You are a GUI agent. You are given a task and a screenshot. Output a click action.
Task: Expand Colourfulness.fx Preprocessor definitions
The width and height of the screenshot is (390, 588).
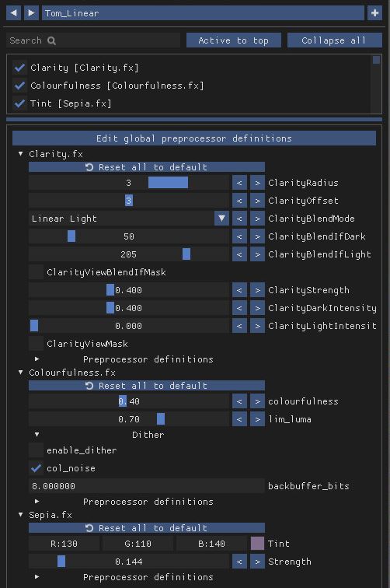click(37, 502)
